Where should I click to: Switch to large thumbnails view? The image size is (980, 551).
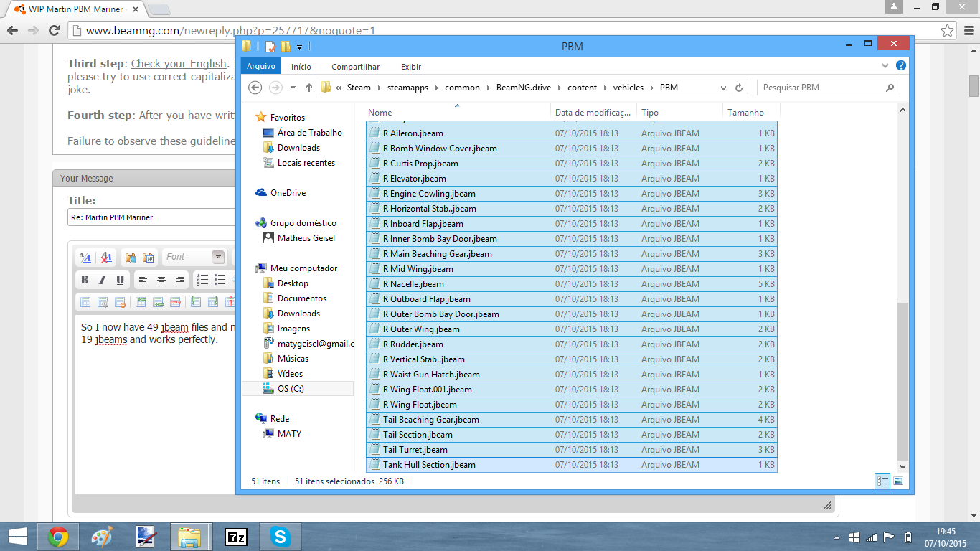(898, 481)
